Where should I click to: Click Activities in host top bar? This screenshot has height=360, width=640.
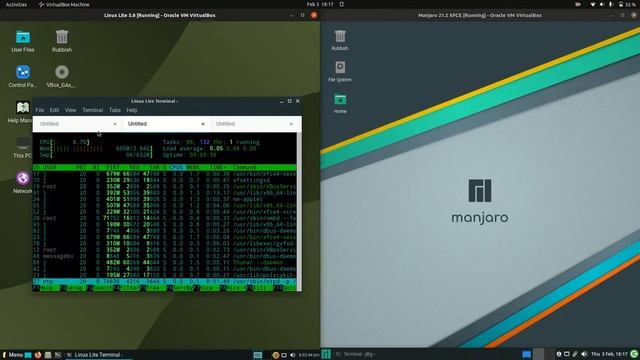coord(16,4)
